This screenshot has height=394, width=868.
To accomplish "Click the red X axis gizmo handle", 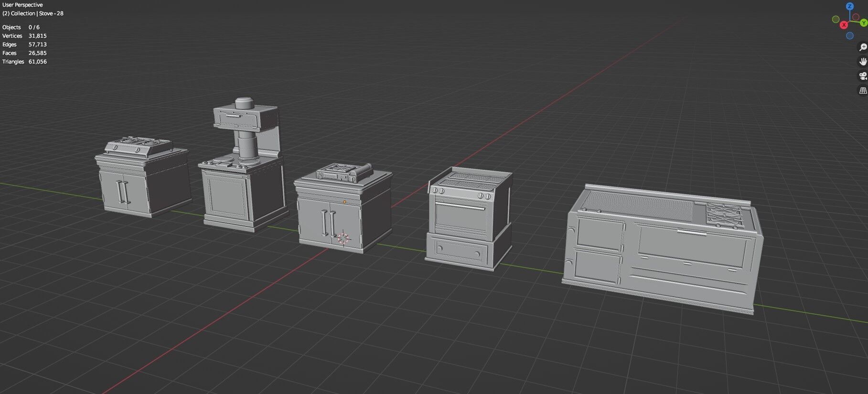I will click(x=844, y=25).
